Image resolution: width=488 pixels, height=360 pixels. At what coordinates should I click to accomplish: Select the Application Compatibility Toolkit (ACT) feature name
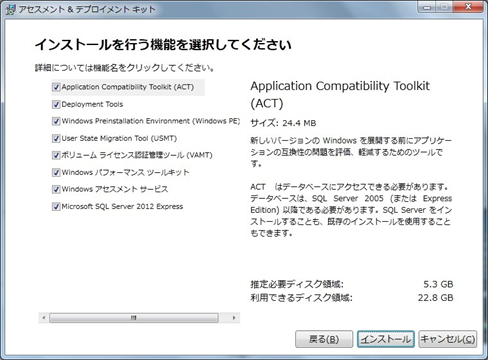coord(128,87)
